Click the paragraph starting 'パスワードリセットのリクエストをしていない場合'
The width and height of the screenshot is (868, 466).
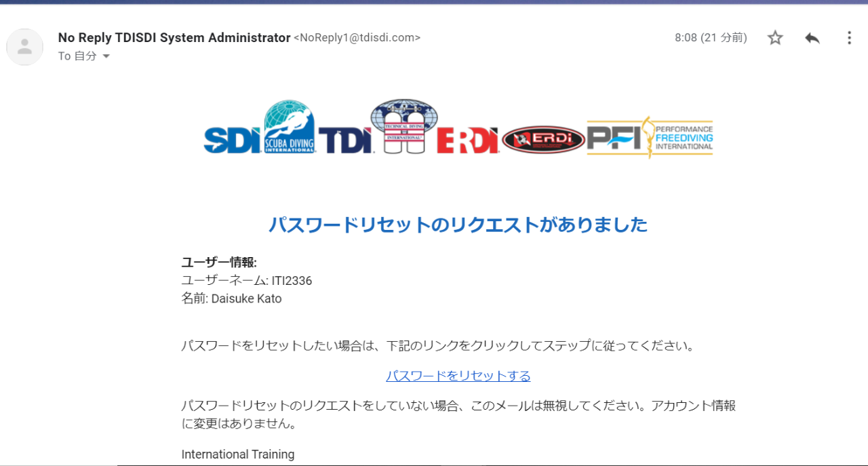(x=458, y=415)
